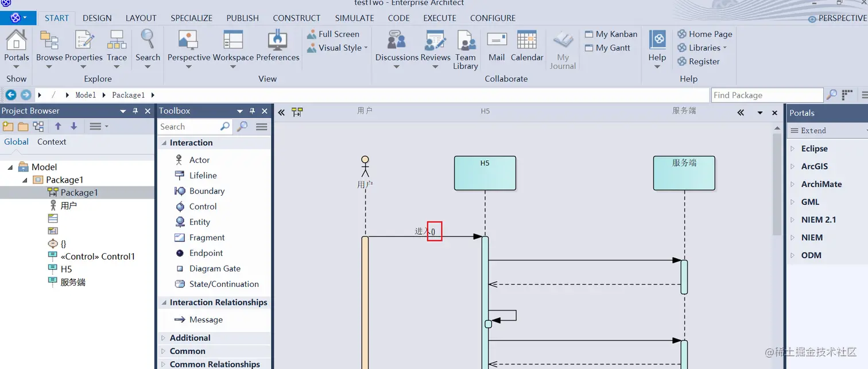This screenshot has width=868, height=369.
Task: Expand the Eclipse portal entry
Action: click(793, 149)
